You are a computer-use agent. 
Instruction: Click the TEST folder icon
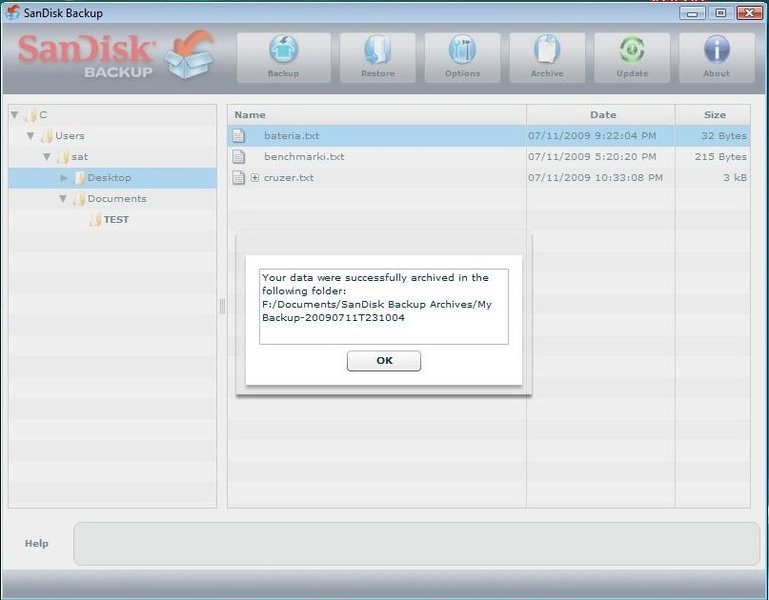pos(96,220)
